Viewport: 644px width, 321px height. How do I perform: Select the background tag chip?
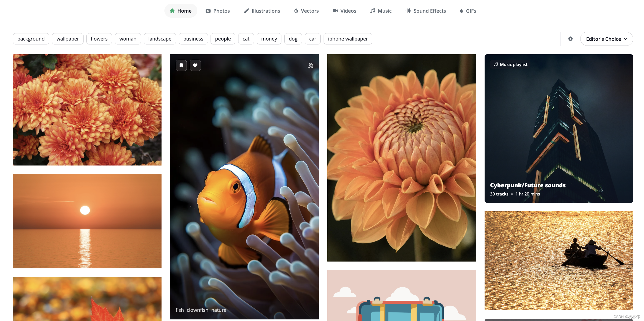[x=31, y=39]
